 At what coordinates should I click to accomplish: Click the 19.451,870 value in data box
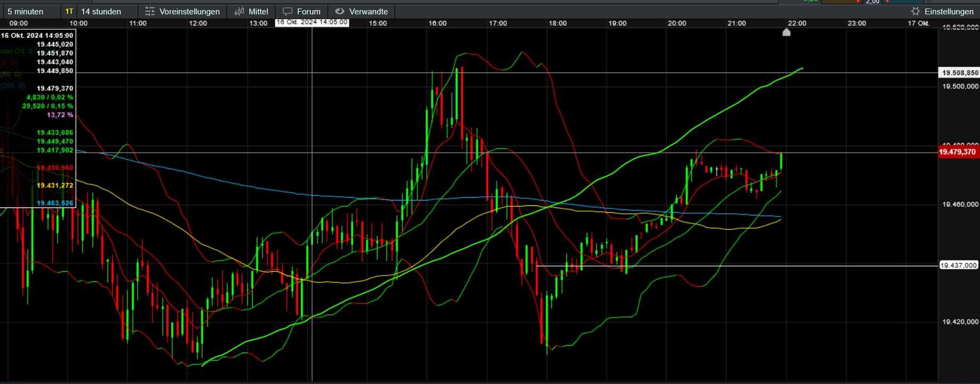[55, 53]
